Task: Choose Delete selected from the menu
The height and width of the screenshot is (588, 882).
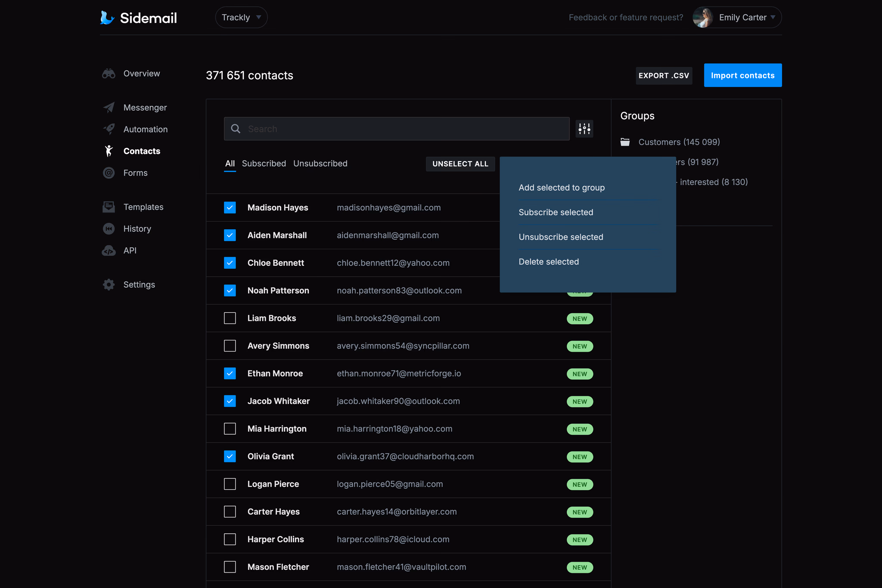Action: (x=549, y=261)
